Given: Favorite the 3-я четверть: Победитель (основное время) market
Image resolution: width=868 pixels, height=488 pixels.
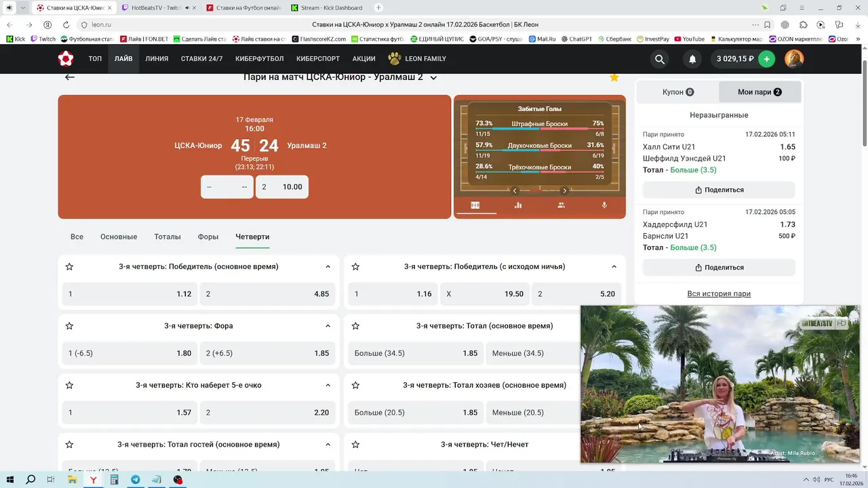Looking at the screenshot, I should 69,266.
